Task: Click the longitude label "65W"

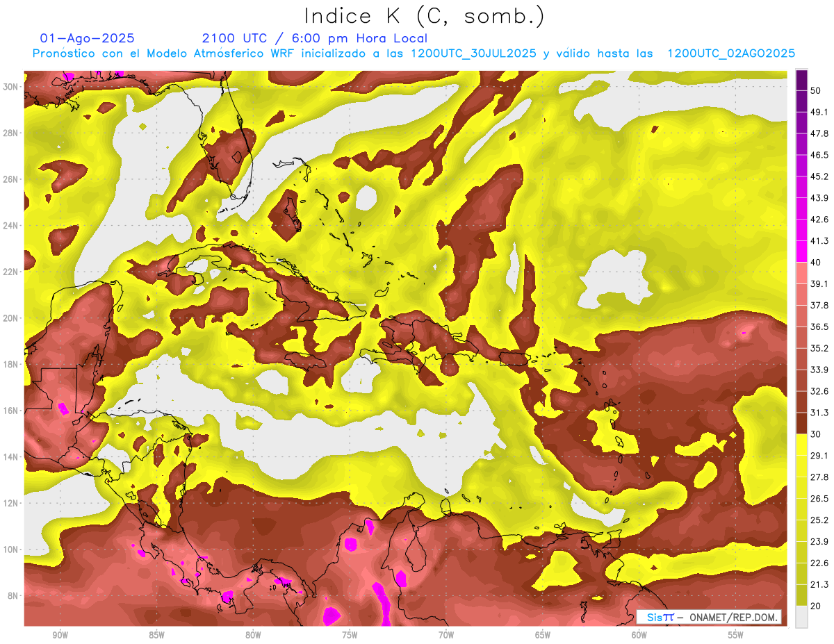Action: [x=543, y=635]
